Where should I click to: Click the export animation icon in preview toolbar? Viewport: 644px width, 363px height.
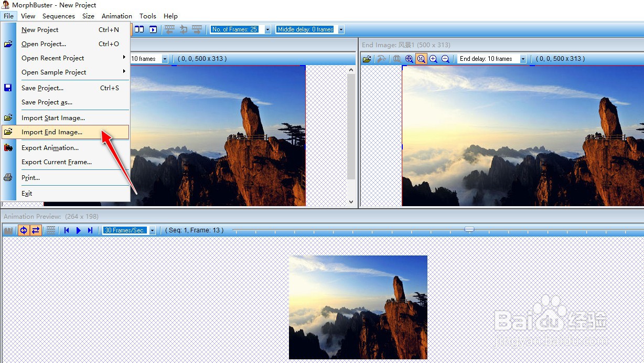pos(8,230)
